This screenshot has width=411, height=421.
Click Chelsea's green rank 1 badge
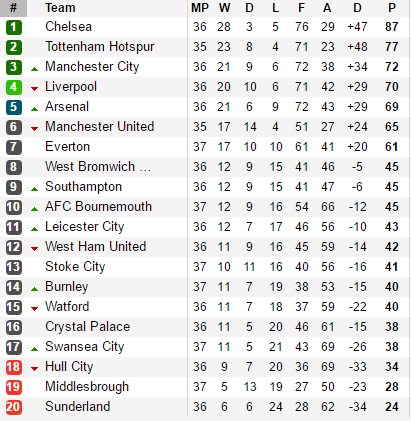[x=14, y=27]
